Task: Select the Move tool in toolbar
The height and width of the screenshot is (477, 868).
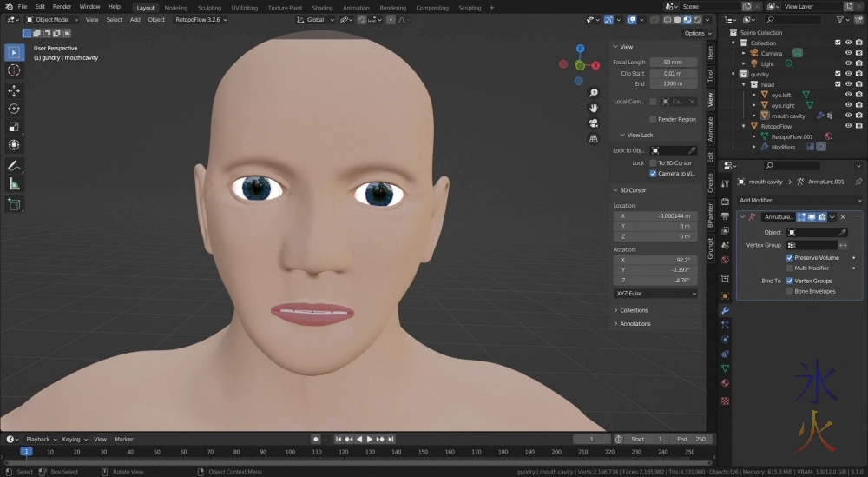Action: (14, 90)
